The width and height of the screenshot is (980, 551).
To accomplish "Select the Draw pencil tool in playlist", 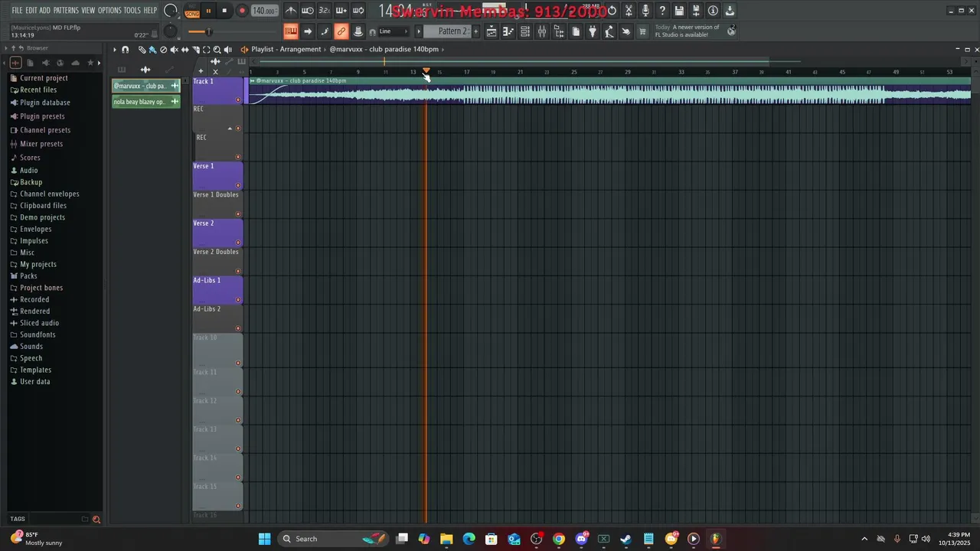I will coord(142,50).
